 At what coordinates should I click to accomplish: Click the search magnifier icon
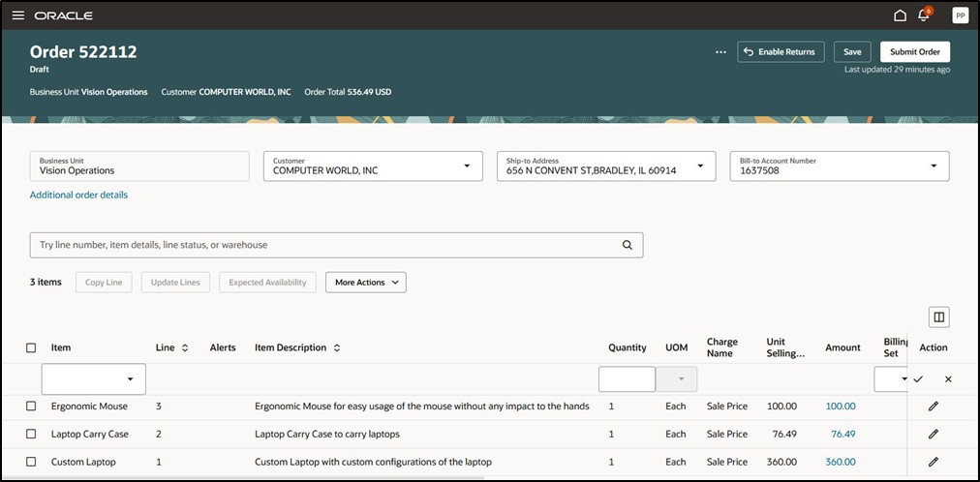[x=628, y=246]
